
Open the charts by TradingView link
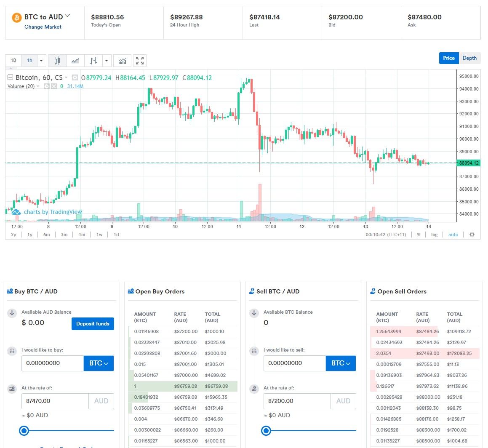53,212
